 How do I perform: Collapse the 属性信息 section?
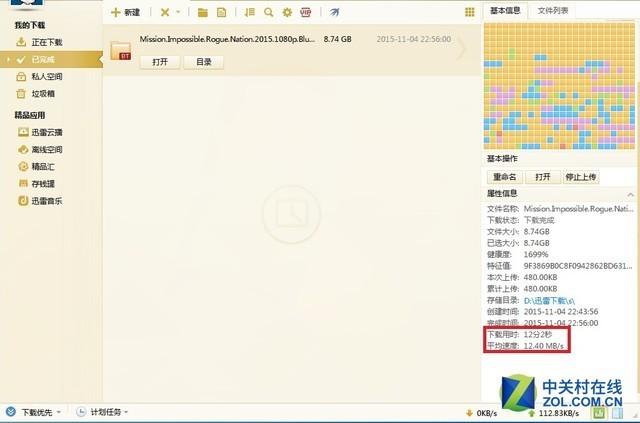pos(630,193)
